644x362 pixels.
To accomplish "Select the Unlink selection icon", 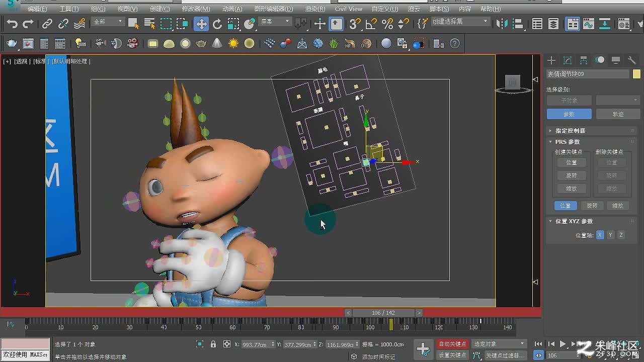I will click(63, 24).
